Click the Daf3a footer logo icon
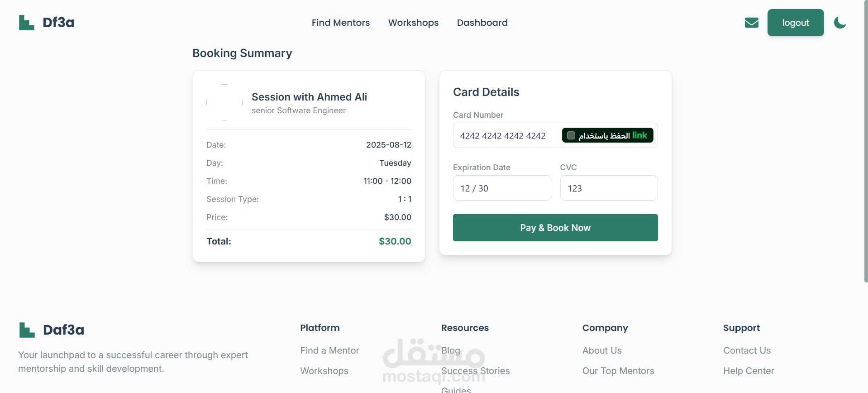 (x=27, y=330)
